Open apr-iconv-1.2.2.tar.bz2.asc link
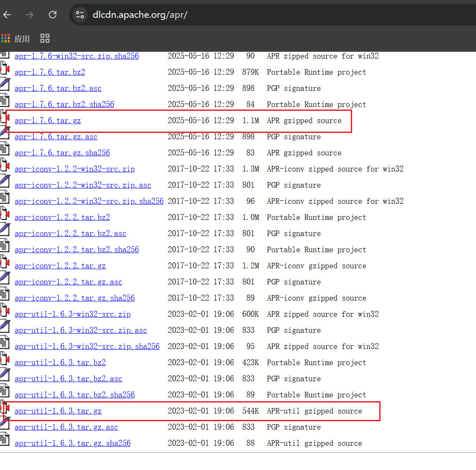476x470 pixels. coord(70,234)
